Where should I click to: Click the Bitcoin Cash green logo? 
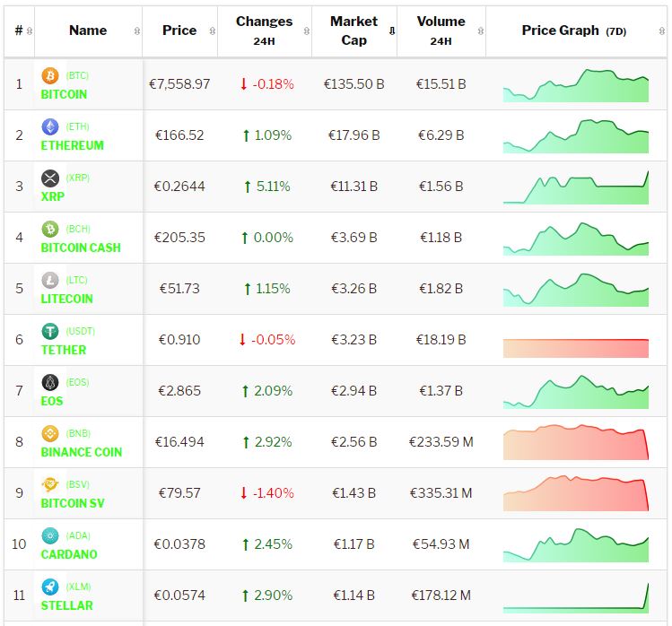coord(50,230)
